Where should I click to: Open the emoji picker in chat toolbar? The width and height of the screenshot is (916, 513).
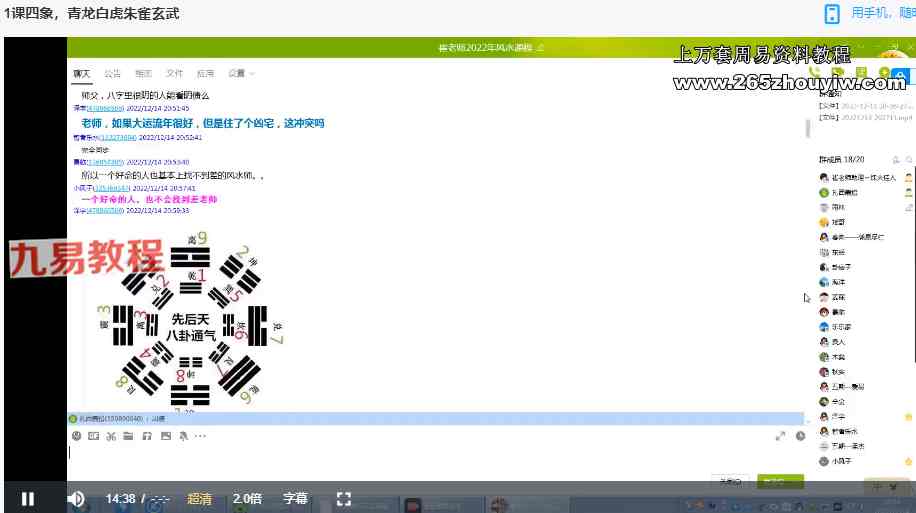coord(77,436)
